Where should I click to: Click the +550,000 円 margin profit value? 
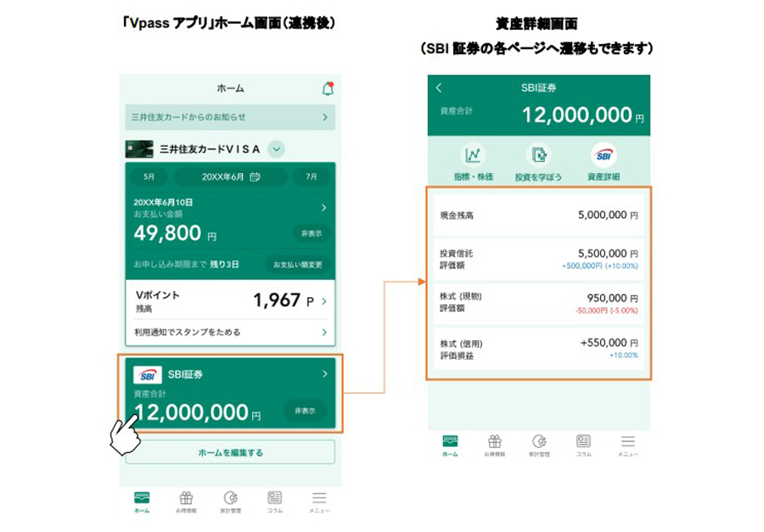pyautogui.click(x=609, y=343)
